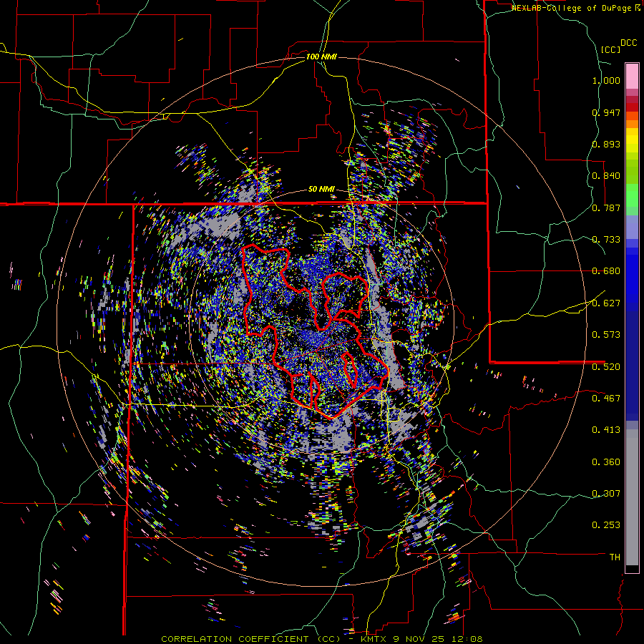Viewport: 644px width, 644px height.
Task: Click the 100 NMI range ring label
Action: (321, 57)
